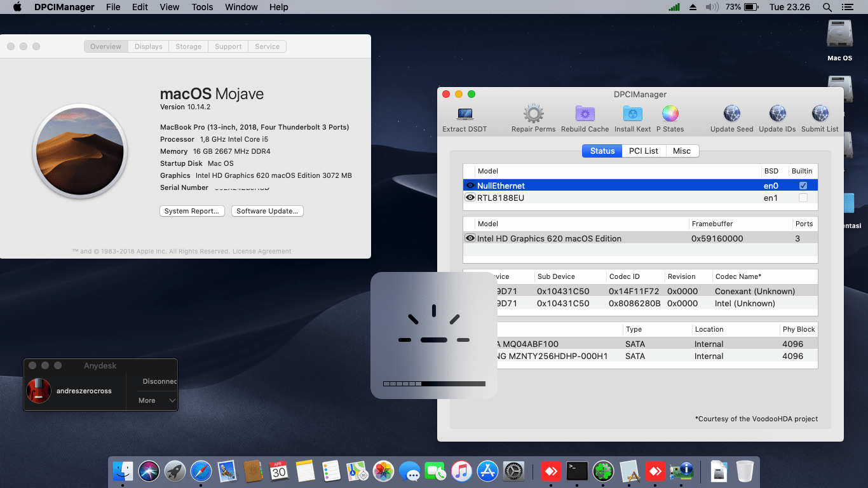Image resolution: width=868 pixels, height=488 pixels.
Task: Open the Tools menu
Action: coord(201,7)
